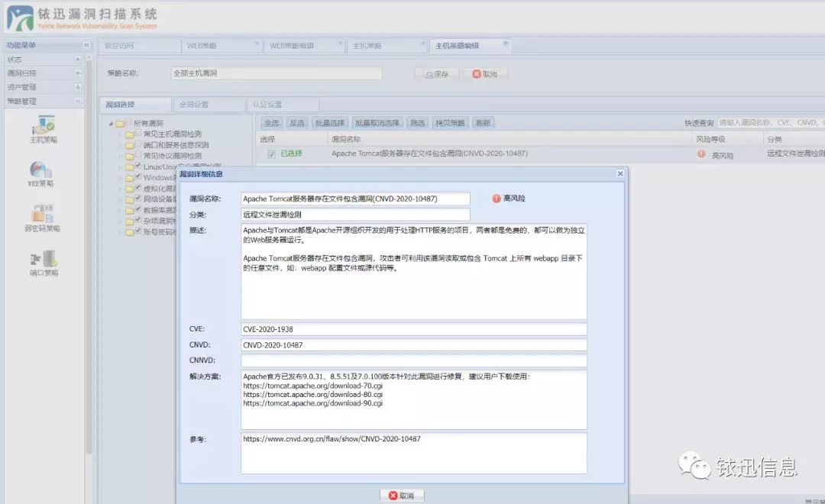The width and height of the screenshot is (825, 504).
Task: Check 常见协议漏洞检测 checkbox
Action: pos(138,155)
